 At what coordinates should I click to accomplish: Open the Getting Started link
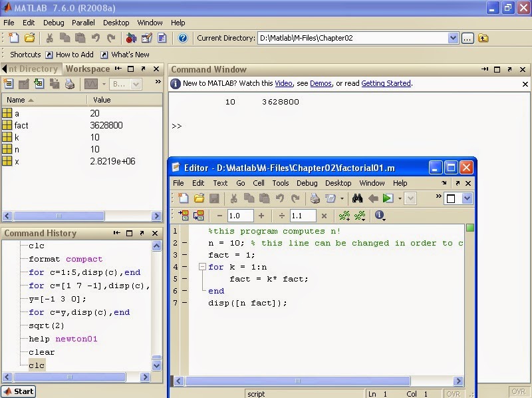point(386,84)
